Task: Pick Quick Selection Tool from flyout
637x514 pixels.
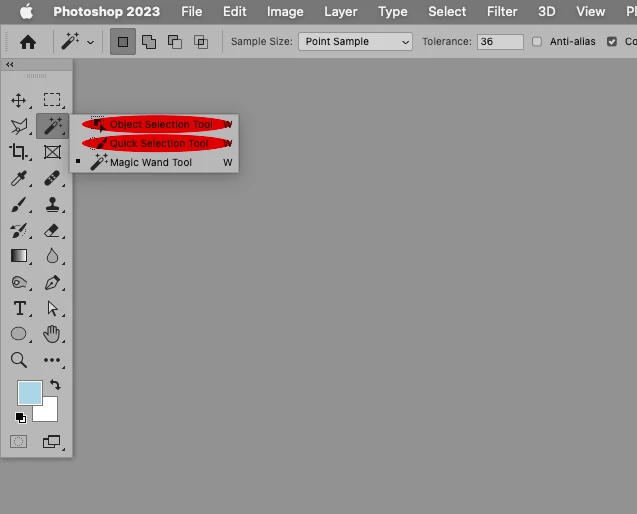Action: coord(154,143)
